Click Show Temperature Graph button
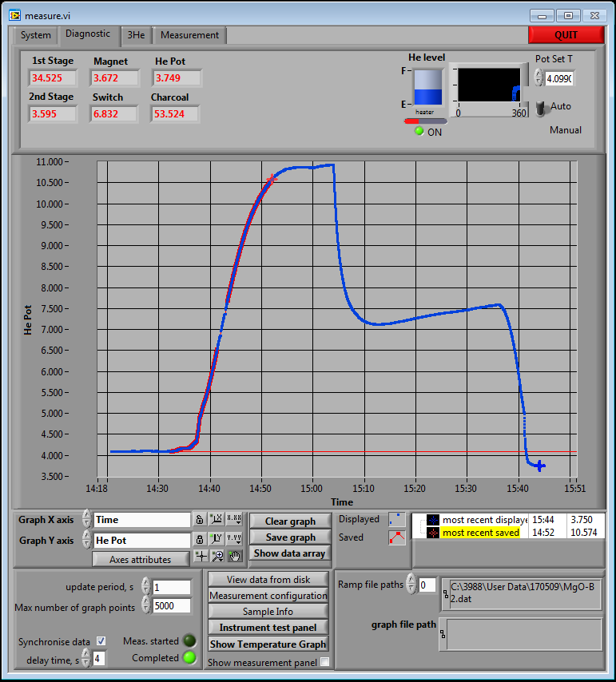 click(268, 644)
